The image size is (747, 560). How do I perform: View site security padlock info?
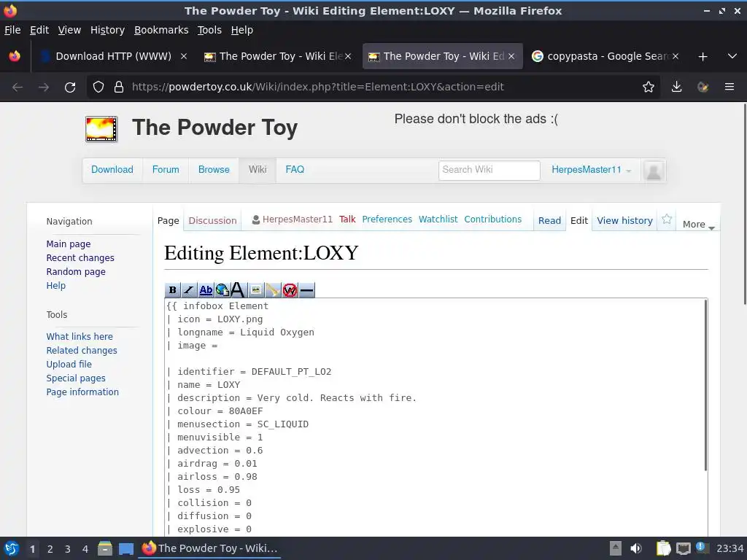[119, 87]
